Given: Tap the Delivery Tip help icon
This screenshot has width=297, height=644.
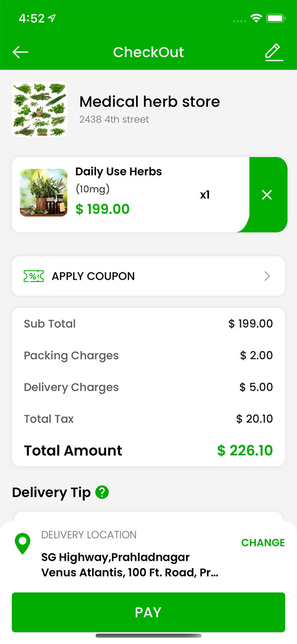Looking at the screenshot, I should 102,492.
